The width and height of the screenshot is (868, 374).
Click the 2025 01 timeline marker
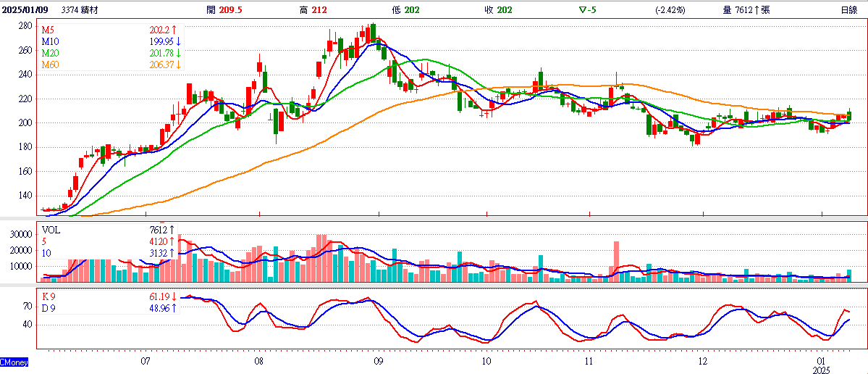click(822, 365)
